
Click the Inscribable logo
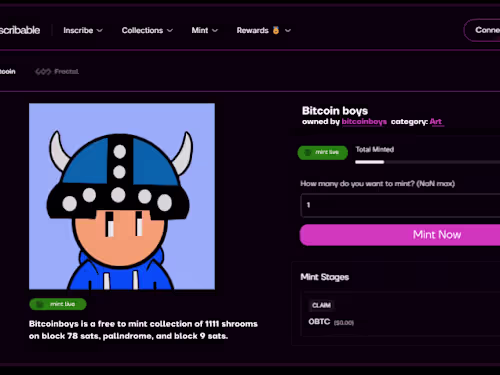click(x=19, y=30)
